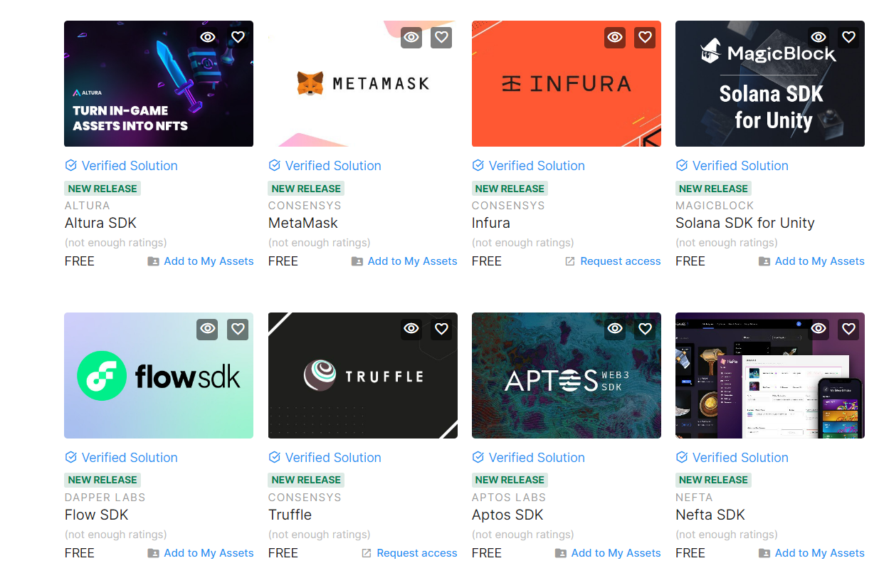Favorite MetaMask with the heart icon
The image size is (879, 588).
pyautogui.click(x=441, y=37)
